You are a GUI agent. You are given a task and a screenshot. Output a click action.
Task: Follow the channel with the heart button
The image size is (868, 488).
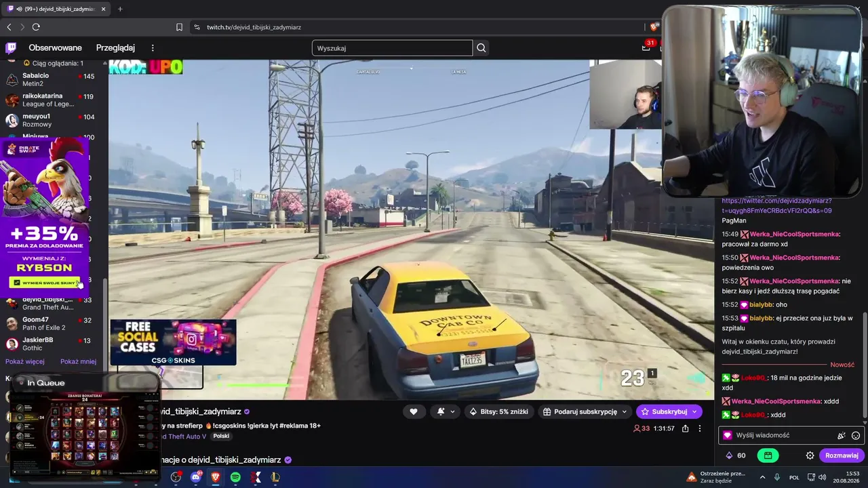(x=414, y=411)
